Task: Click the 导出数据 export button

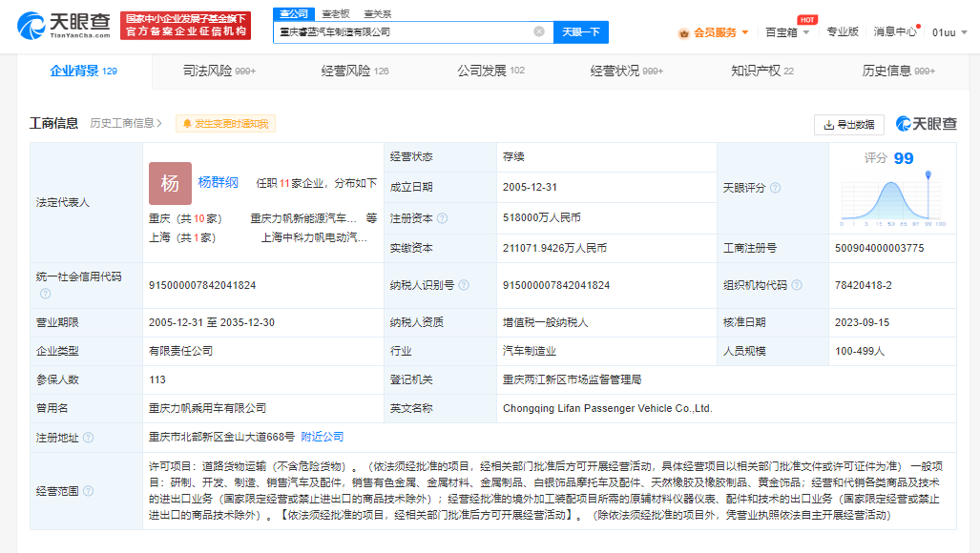Action: click(849, 125)
